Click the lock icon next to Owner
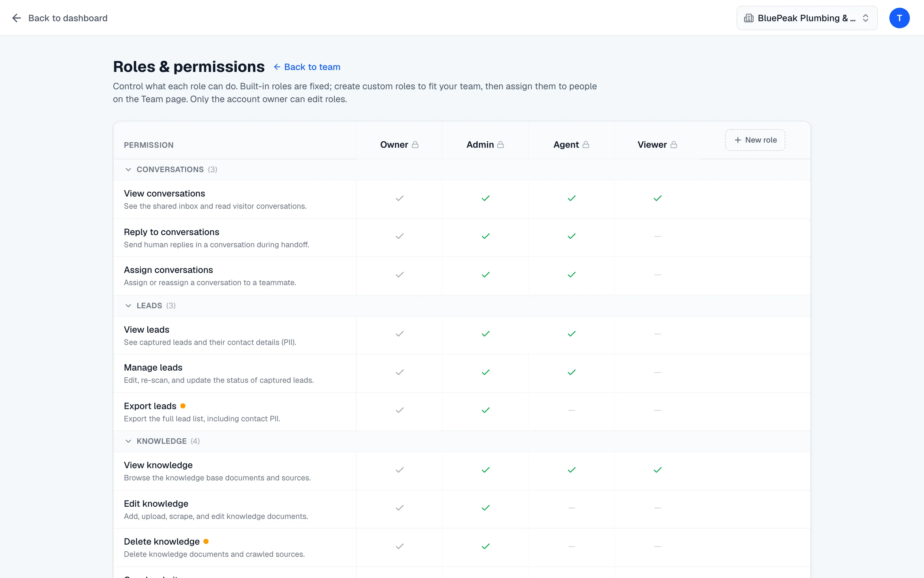924x578 pixels. coord(415,144)
